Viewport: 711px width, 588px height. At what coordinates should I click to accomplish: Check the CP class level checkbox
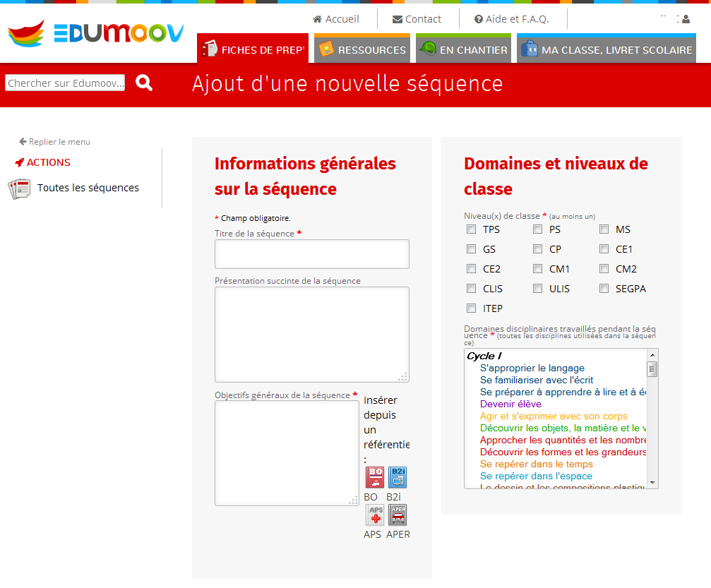pos(538,249)
